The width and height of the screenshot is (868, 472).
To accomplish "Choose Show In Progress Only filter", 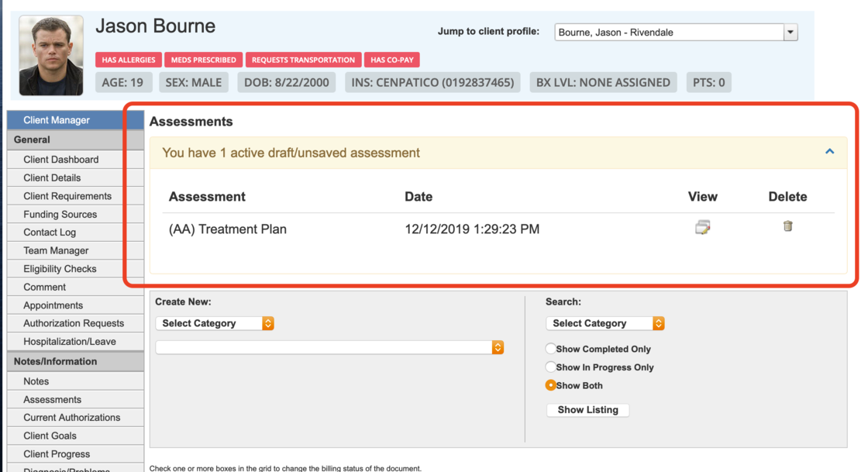I will click(550, 367).
